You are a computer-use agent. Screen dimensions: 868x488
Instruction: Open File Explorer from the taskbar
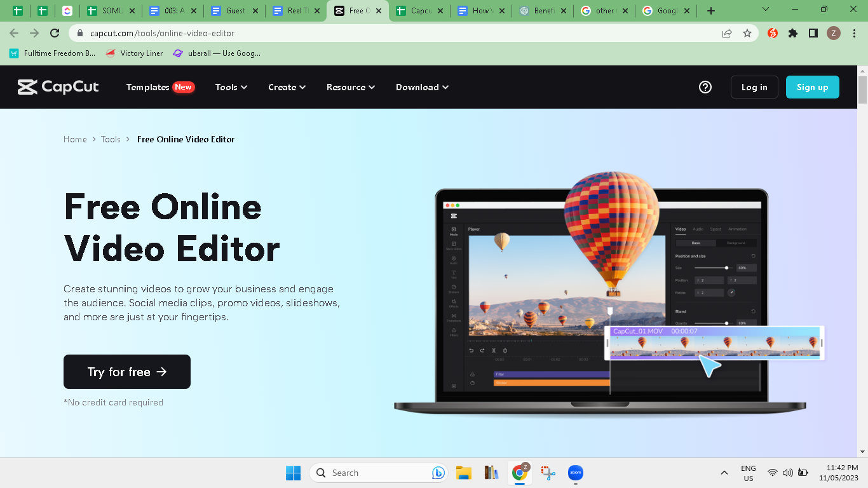coord(464,473)
